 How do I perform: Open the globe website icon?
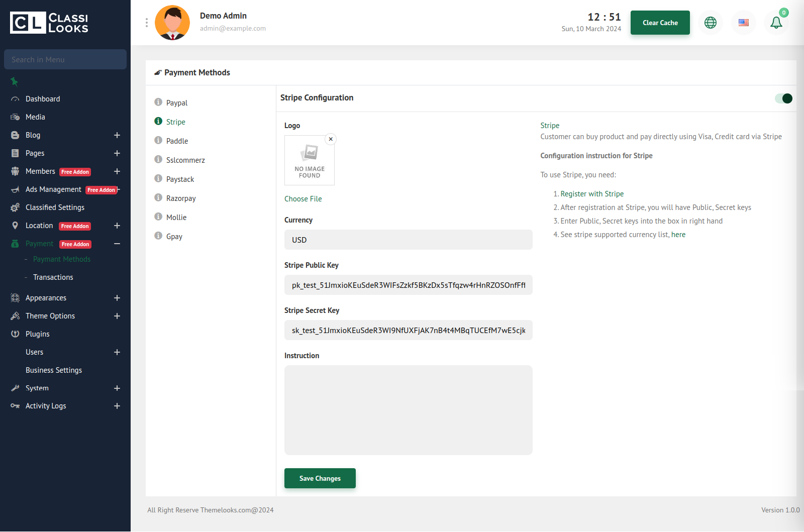click(x=711, y=23)
